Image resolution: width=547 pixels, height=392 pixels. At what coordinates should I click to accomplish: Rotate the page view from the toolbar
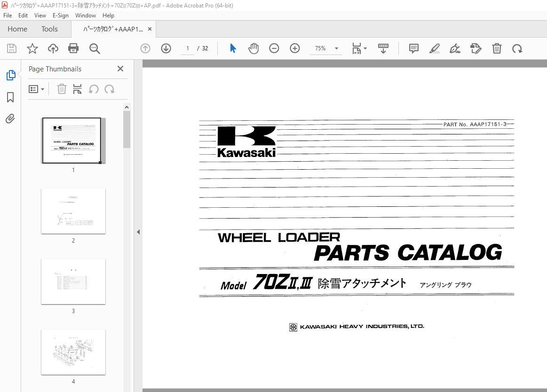517,48
